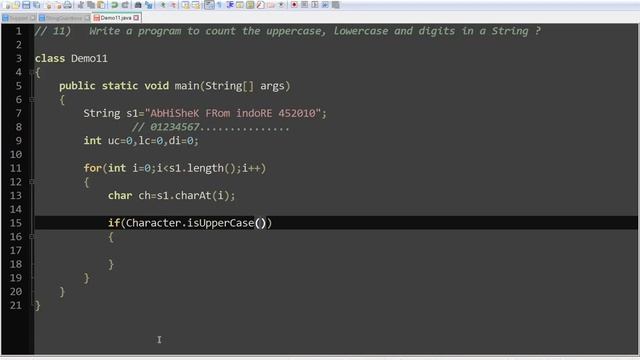Click the Open file toolbar icon
This screenshot has height=360, width=640.
[16, 5]
